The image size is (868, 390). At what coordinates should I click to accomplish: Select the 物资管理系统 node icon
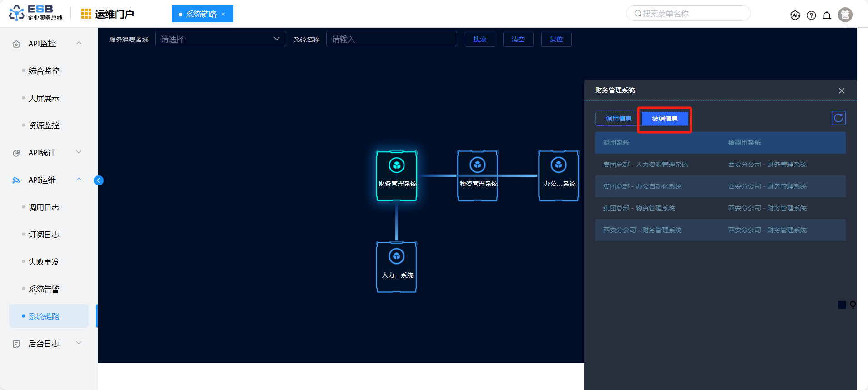(477, 165)
